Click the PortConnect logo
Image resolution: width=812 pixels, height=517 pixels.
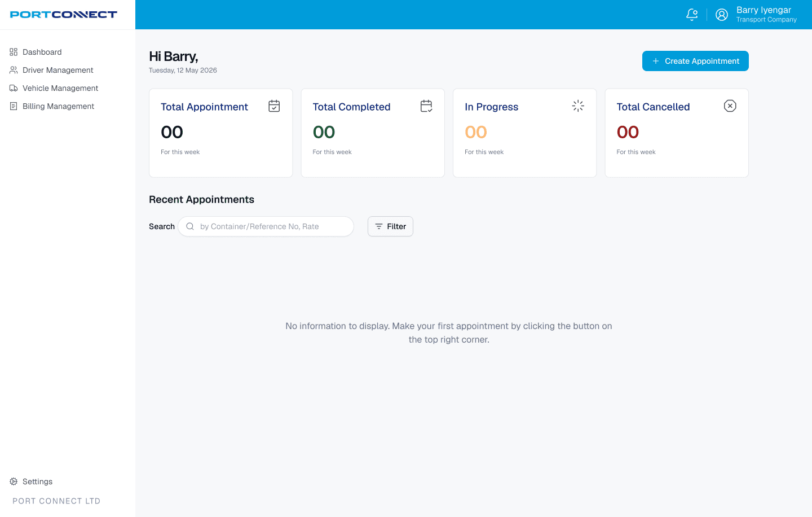(64, 15)
